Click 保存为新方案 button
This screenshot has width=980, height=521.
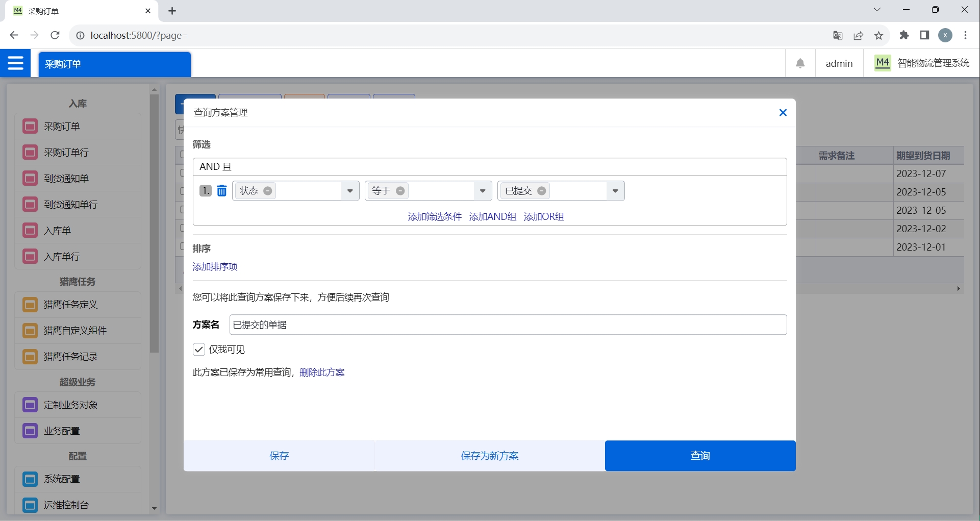tap(490, 456)
